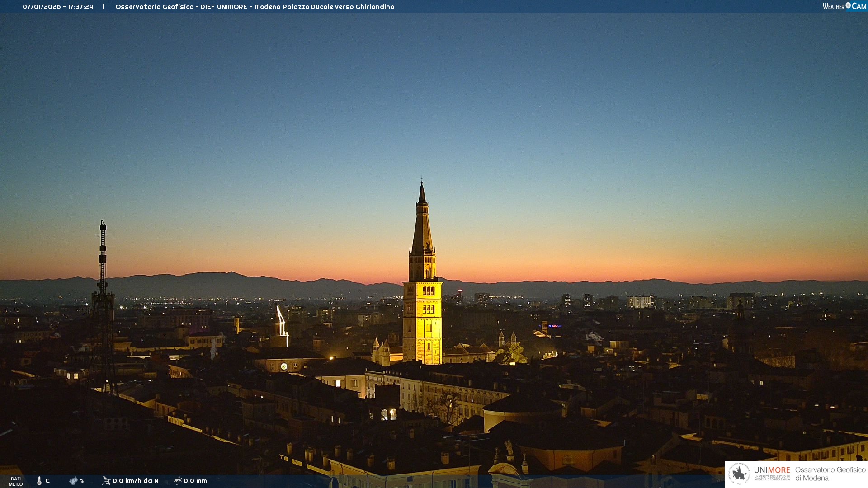Click the humidity percent symbol
868x488 pixels.
(82, 481)
